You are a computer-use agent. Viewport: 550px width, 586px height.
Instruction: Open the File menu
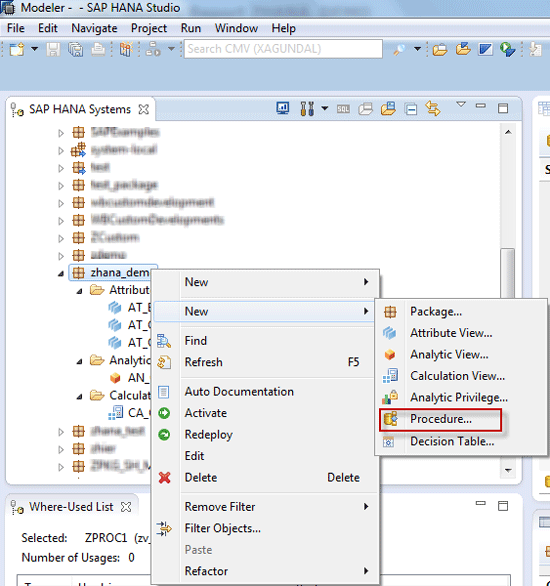click(16, 28)
